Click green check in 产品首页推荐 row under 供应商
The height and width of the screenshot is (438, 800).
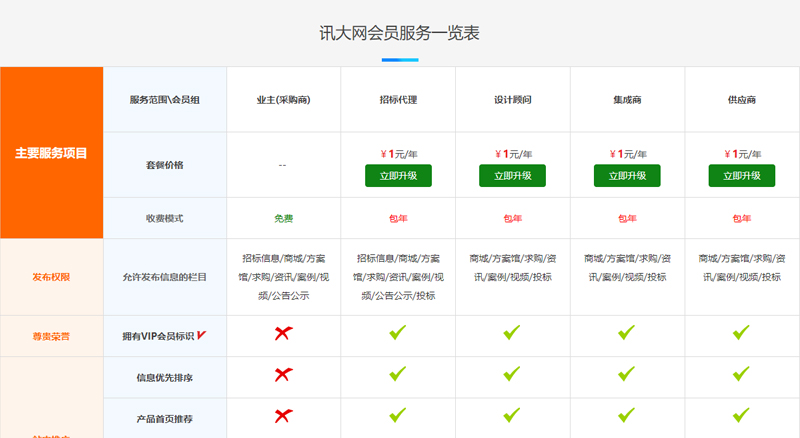(x=742, y=415)
